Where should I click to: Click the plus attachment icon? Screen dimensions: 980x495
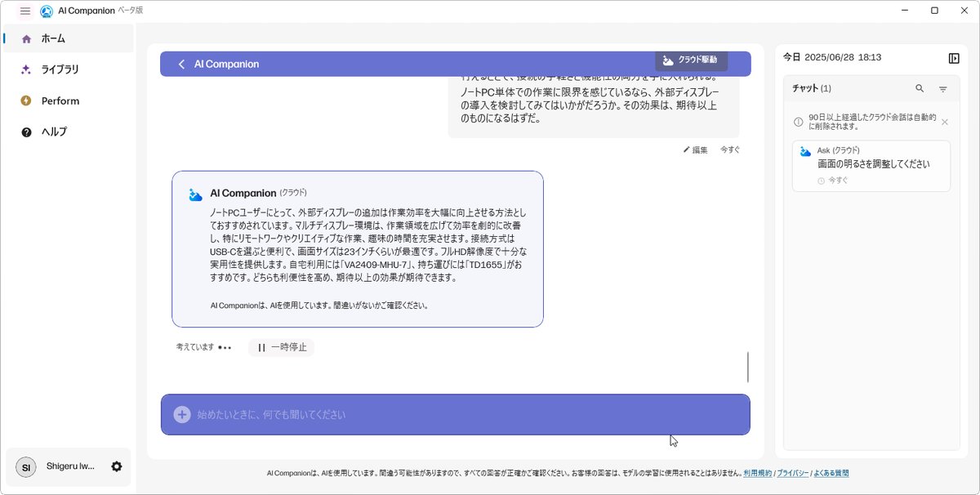pyautogui.click(x=182, y=414)
